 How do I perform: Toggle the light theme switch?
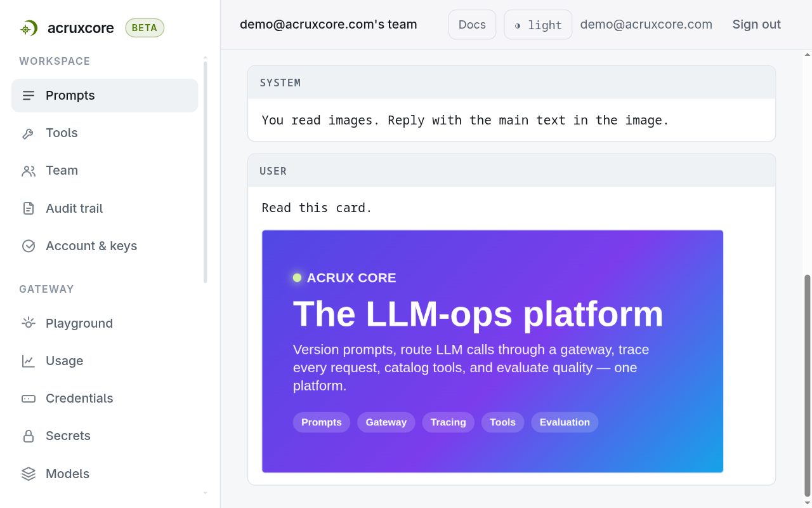click(538, 25)
